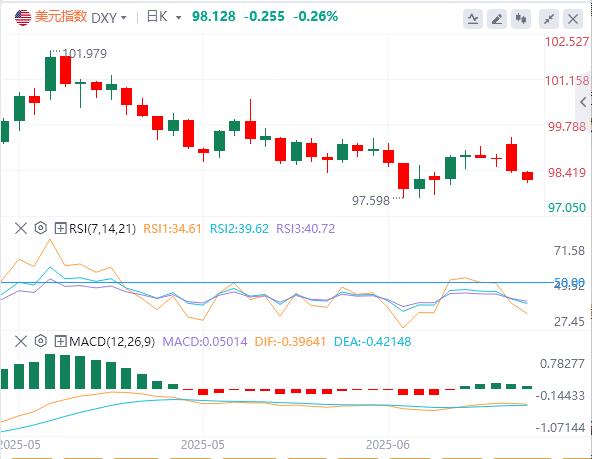Open MACD indicator settings gear
The width and height of the screenshot is (592, 459).
click(x=41, y=341)
